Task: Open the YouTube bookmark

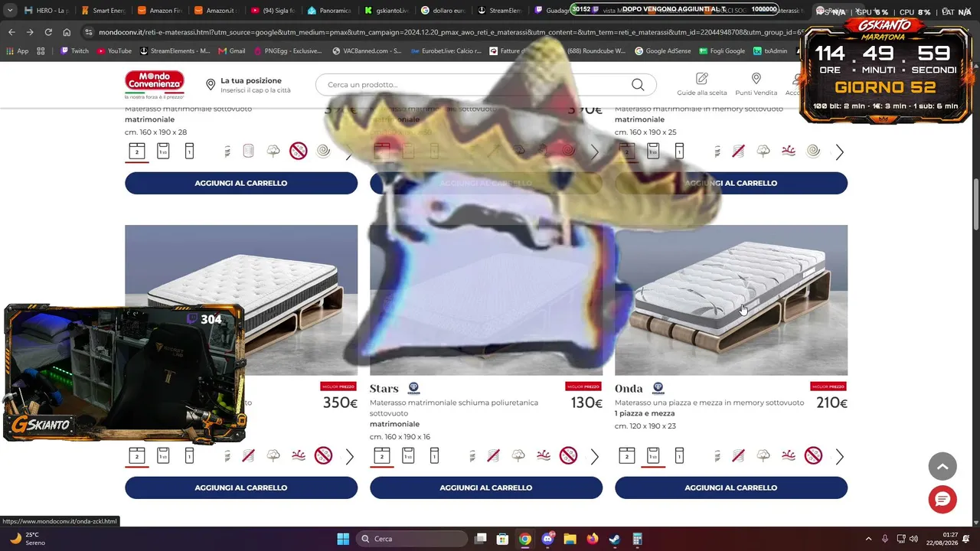Action: pyautogui.click(x=114, y=51)
